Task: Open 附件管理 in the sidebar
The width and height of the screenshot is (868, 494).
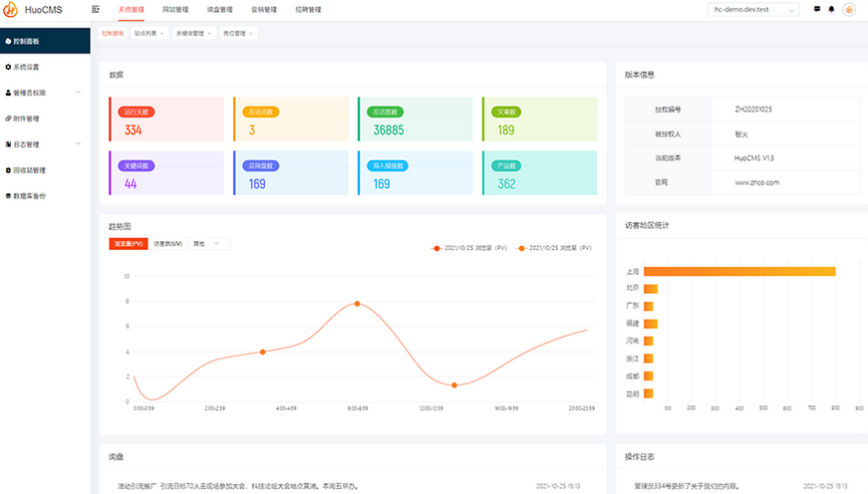Action: (45, 119)
